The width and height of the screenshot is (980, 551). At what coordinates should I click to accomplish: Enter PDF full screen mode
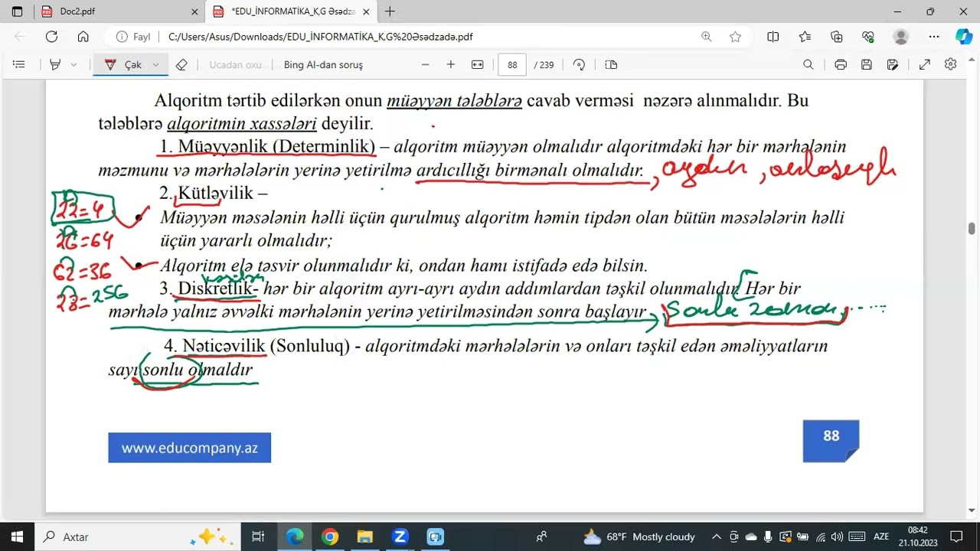coord(925,65)
